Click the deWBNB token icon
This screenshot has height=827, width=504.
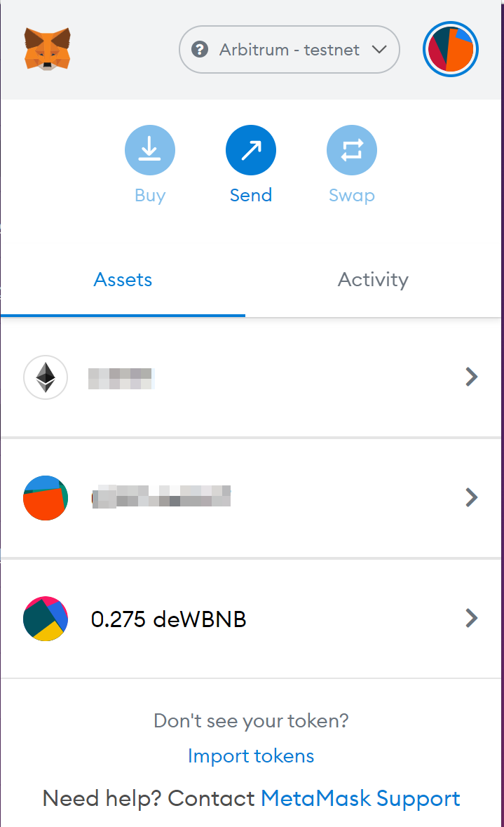click(x=46, y=619)
